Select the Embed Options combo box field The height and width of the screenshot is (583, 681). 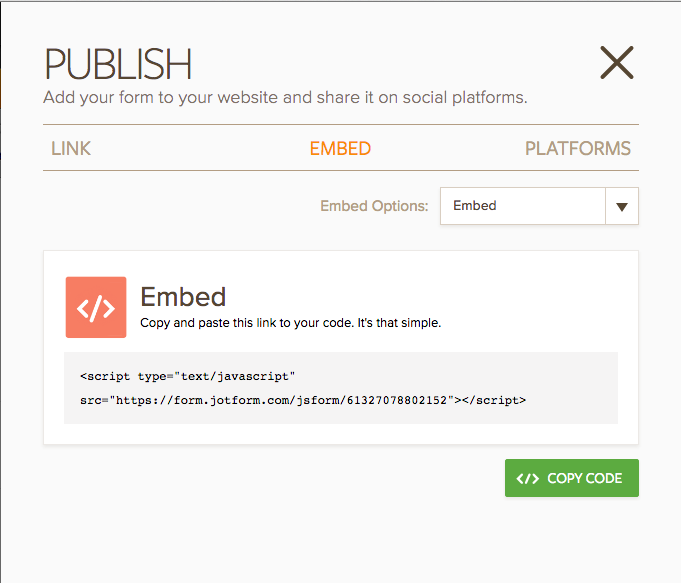[539, 206]
